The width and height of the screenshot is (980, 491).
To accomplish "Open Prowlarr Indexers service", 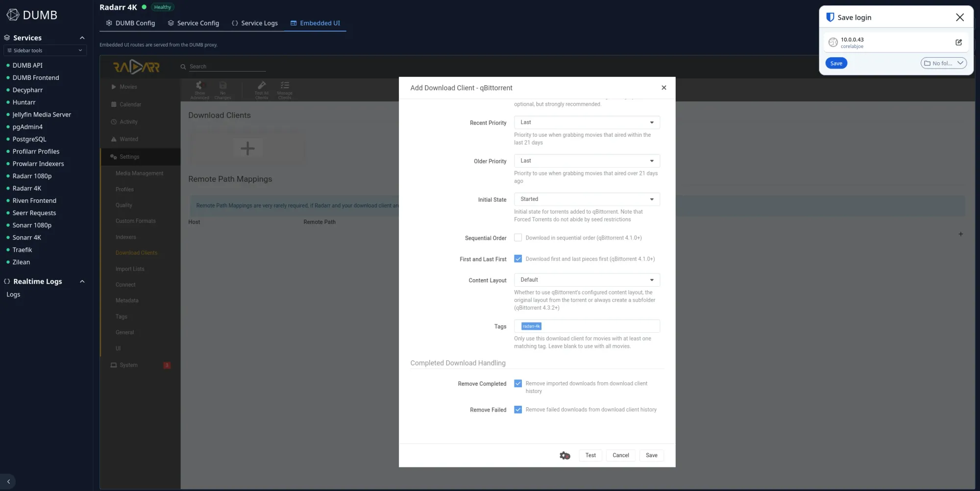I will [38, 164].
